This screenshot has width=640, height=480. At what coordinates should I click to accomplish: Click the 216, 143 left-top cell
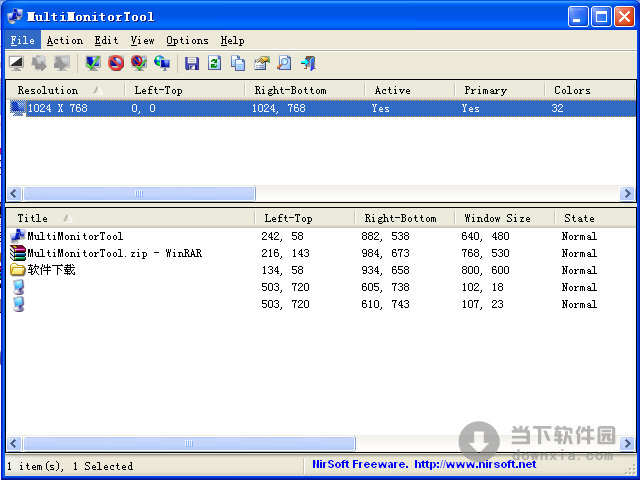point(285,253)
